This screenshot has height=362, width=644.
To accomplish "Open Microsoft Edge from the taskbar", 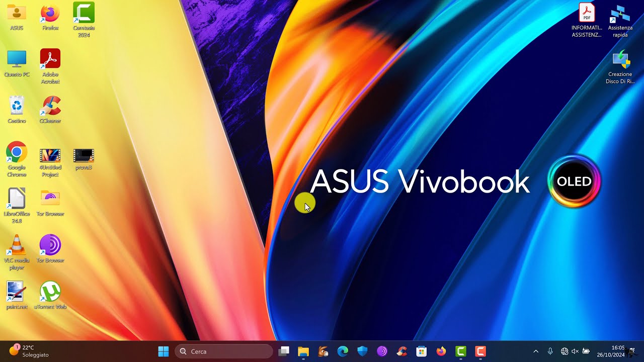I will [x=343, y=351].
